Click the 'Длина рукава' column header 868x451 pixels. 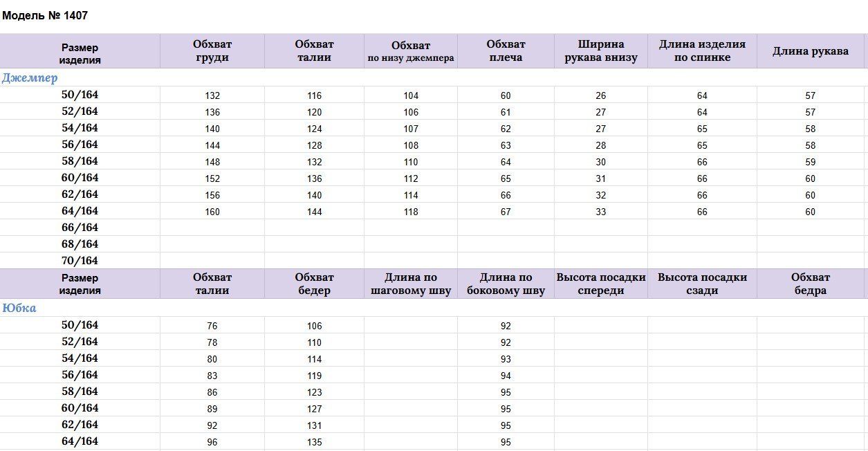(811, 51)
